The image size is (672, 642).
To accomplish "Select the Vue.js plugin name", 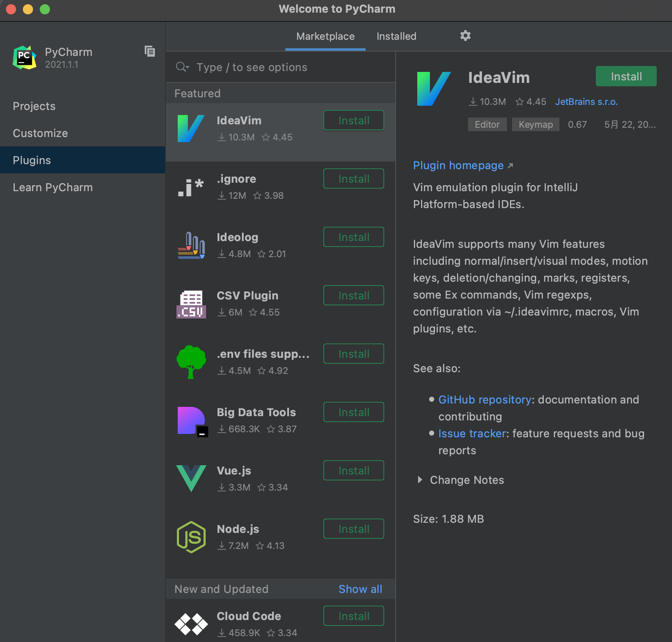I will point(234,471).
